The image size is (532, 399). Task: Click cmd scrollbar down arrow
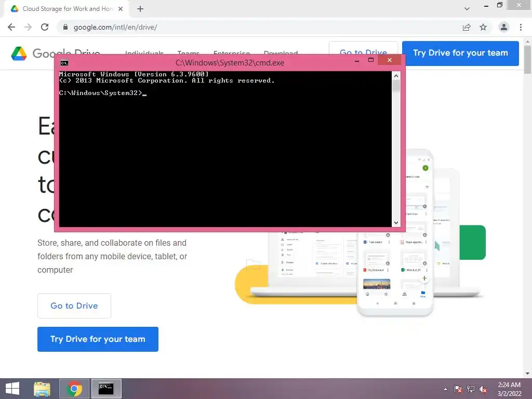coord(396,222)
